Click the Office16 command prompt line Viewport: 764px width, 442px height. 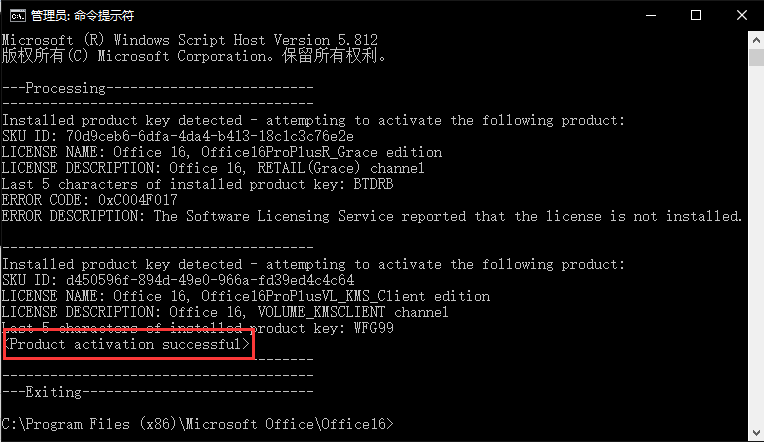click(197, 424)
